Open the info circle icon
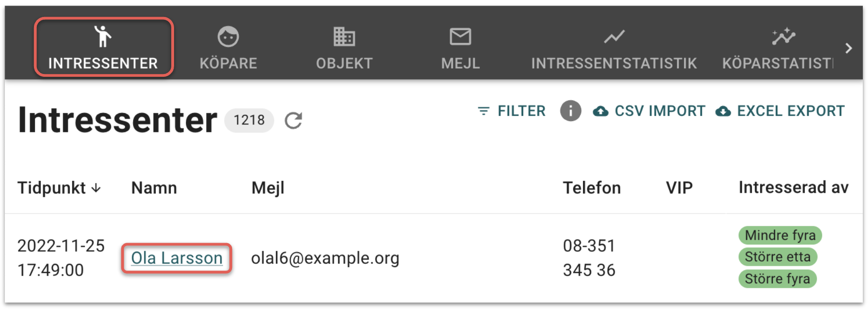 pos(570,111)
